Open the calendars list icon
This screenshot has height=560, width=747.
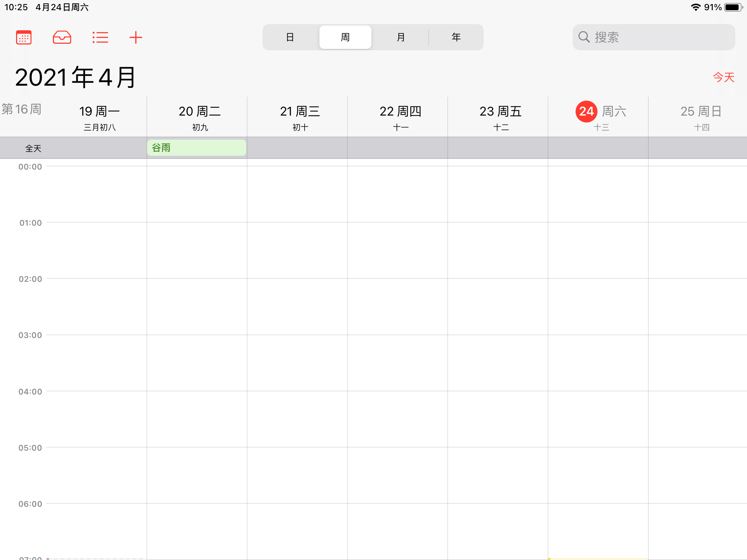click(24, 37)
